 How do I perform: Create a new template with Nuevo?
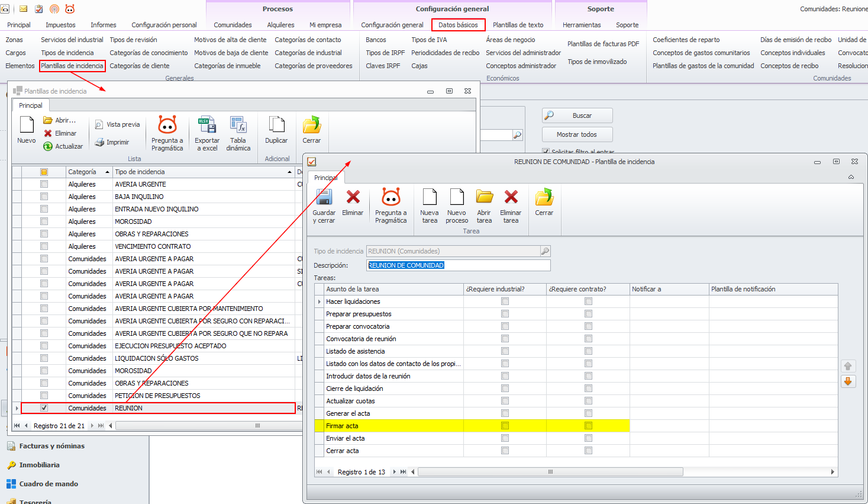click(x=27, y=130)
